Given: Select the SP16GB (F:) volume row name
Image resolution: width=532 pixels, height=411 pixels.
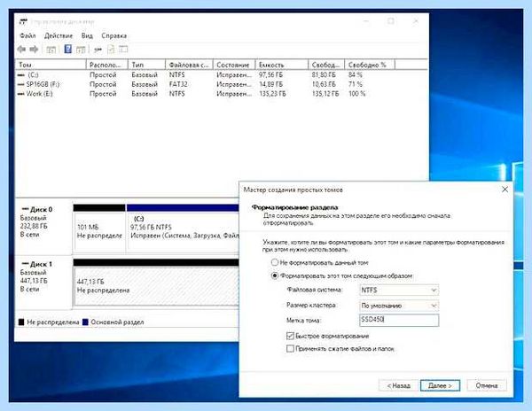Looking at the screenshot, I should tap(43, 84).
